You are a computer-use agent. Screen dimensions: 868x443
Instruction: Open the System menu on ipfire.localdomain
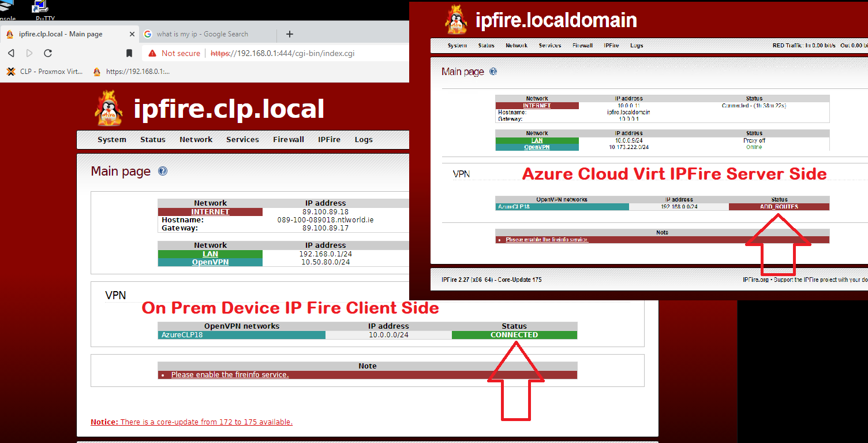point(457,46)
